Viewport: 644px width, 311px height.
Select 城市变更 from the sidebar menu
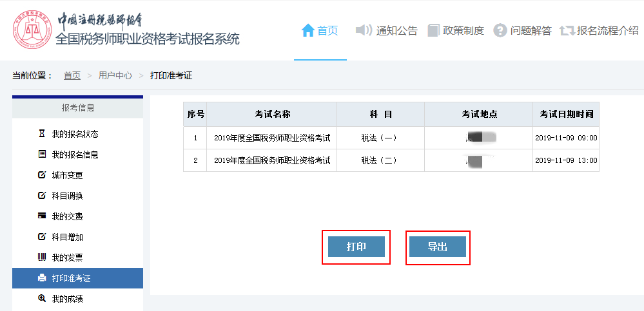pos(67,175)
